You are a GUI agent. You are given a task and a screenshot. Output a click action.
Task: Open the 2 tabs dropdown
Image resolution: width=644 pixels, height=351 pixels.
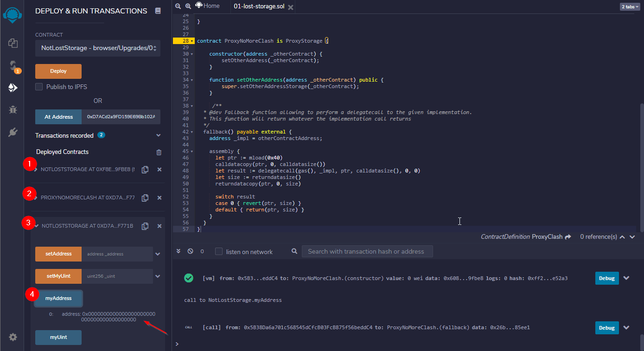click(630, 6)
